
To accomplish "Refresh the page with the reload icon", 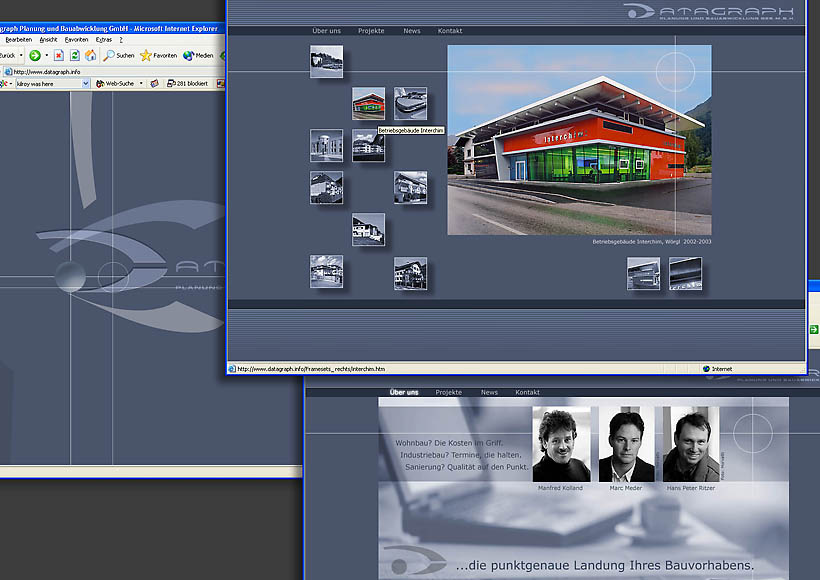I will [x=74, y=55].
